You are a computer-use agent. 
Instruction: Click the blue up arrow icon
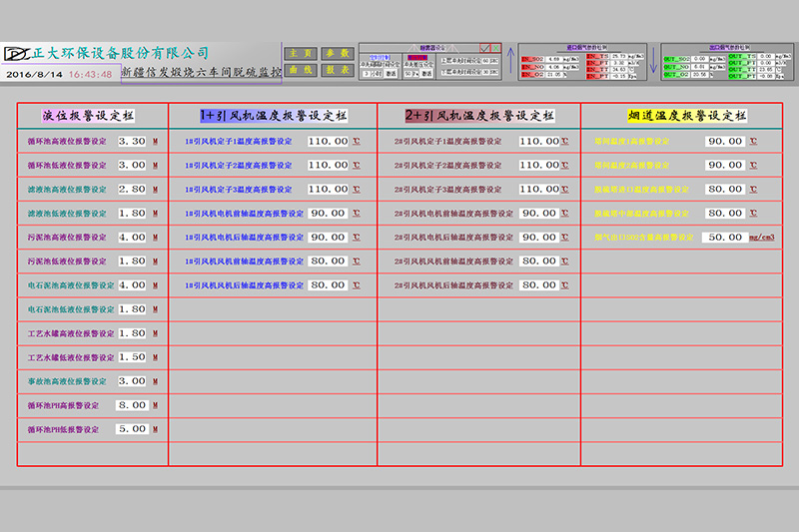pyautogui.click(x=511, y=60)
